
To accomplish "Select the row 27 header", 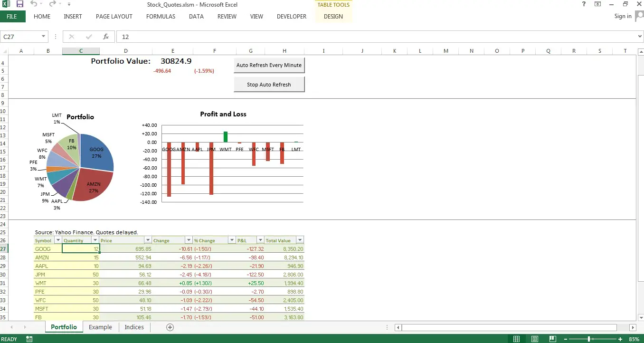I will tap(3, 249).
